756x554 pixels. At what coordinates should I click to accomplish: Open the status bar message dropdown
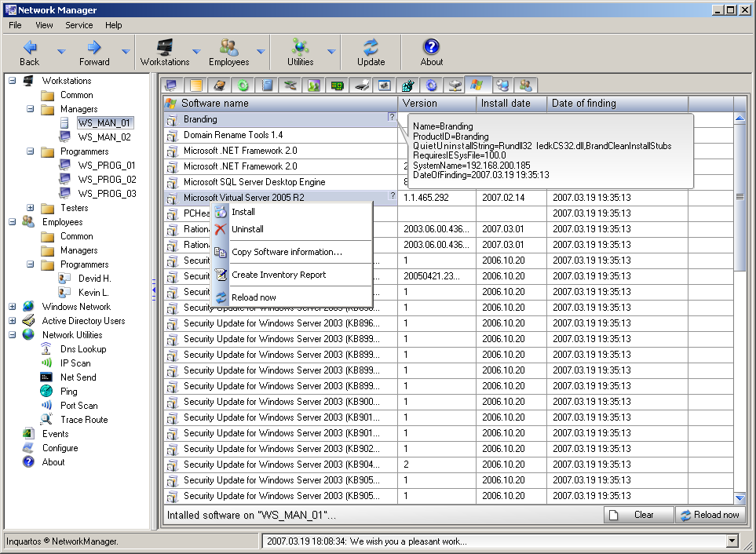732,541
